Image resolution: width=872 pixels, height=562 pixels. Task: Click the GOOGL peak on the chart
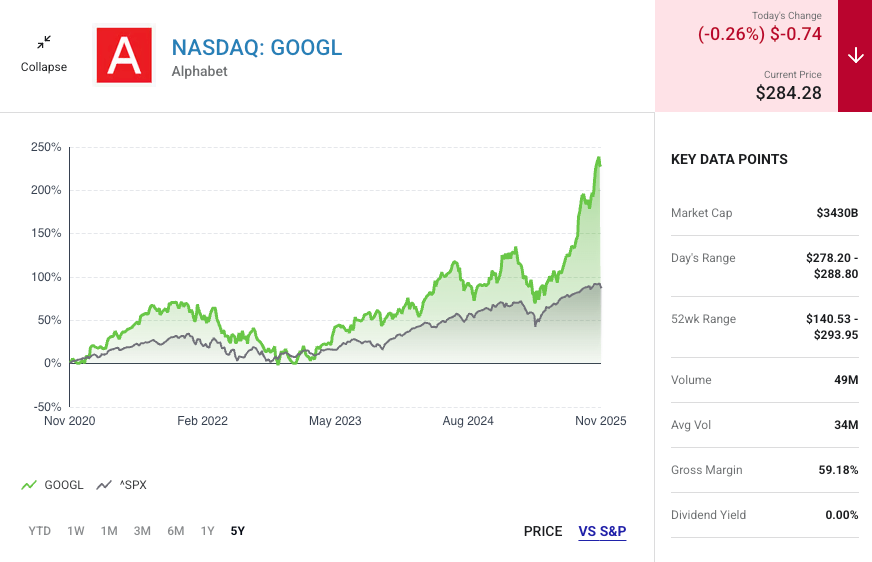click(x=598, y=158)
